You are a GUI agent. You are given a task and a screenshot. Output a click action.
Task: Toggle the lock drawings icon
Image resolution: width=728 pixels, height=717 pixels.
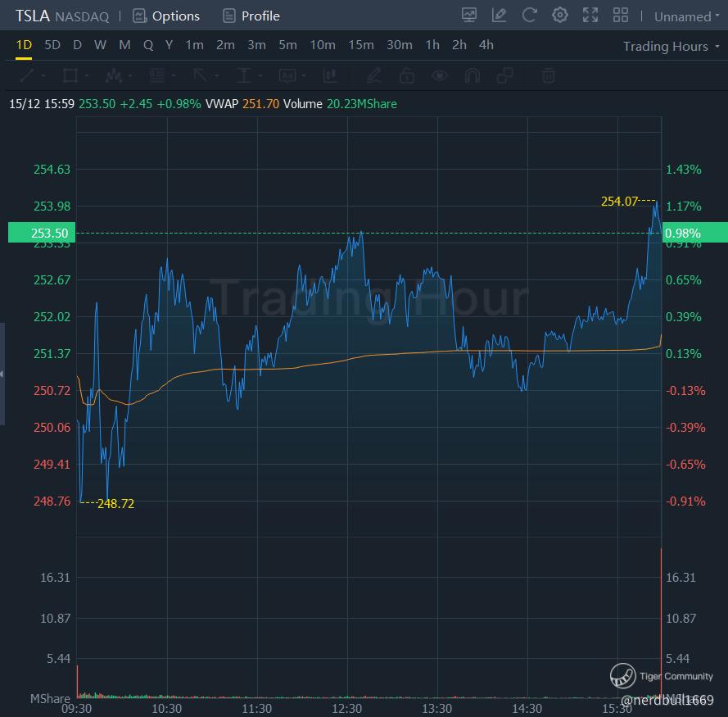tap(407, 76)
